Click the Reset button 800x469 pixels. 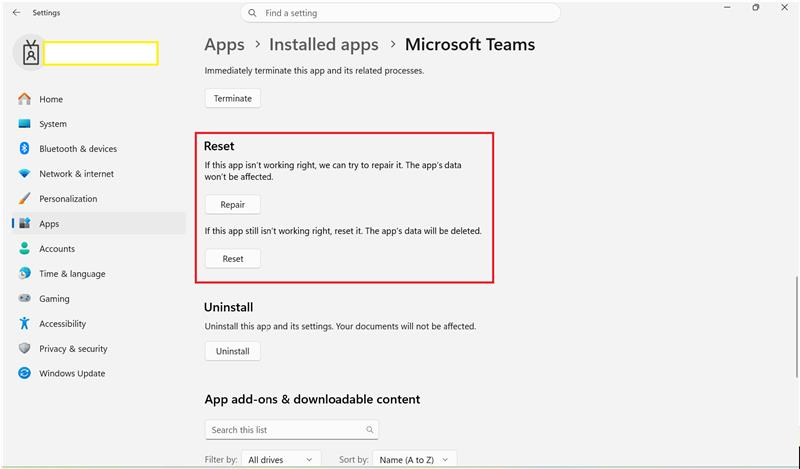pos(233,259)
